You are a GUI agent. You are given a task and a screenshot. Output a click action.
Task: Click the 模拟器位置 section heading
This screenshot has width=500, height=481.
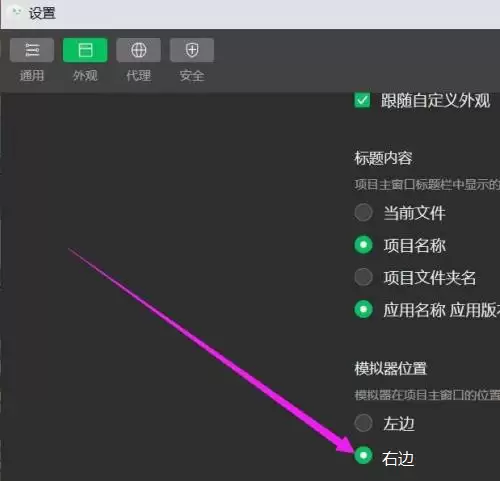[x=390, y=369]
